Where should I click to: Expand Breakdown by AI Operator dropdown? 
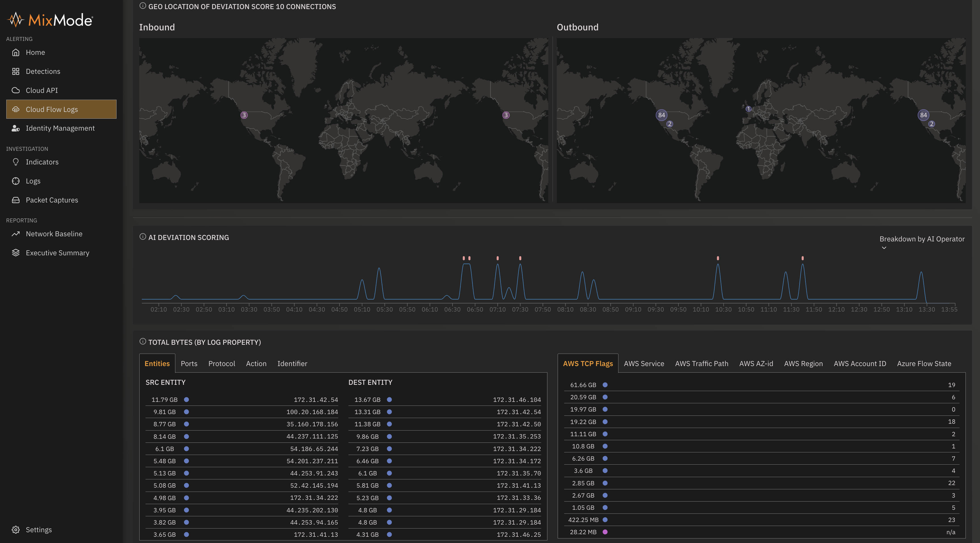point(921,239)
